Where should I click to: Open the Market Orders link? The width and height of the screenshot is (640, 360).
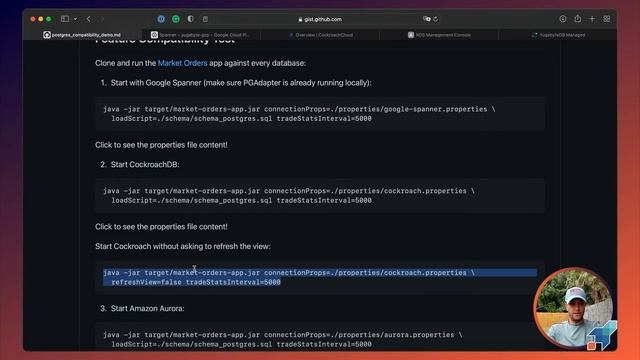pos(182,63)
